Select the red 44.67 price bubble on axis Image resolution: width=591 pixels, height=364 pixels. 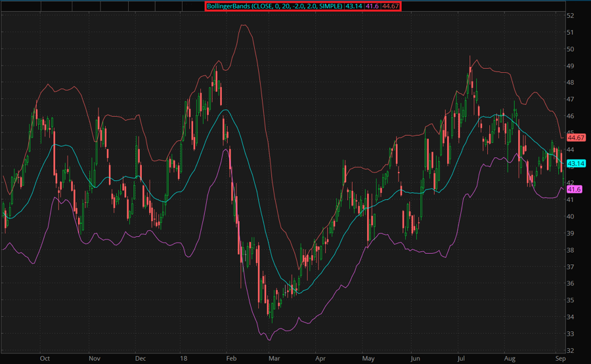[x=576, y=138]
